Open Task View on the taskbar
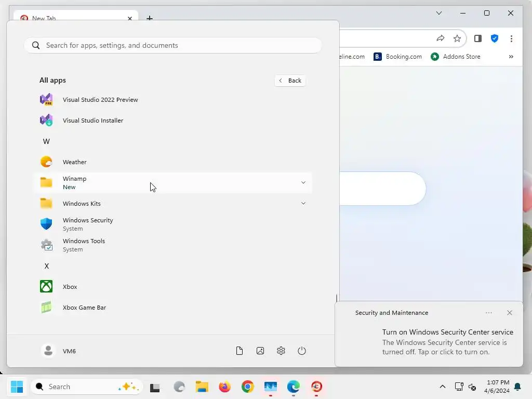The height and width of the screenshot is (399, 532). click(x=155, y=387)
